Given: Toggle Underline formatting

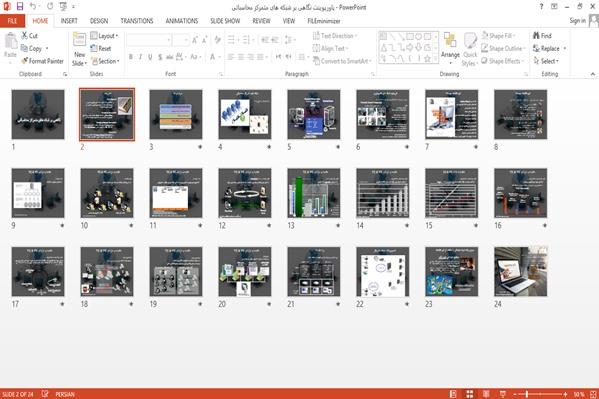Looking at the screenshot, I should pos(150,57).
